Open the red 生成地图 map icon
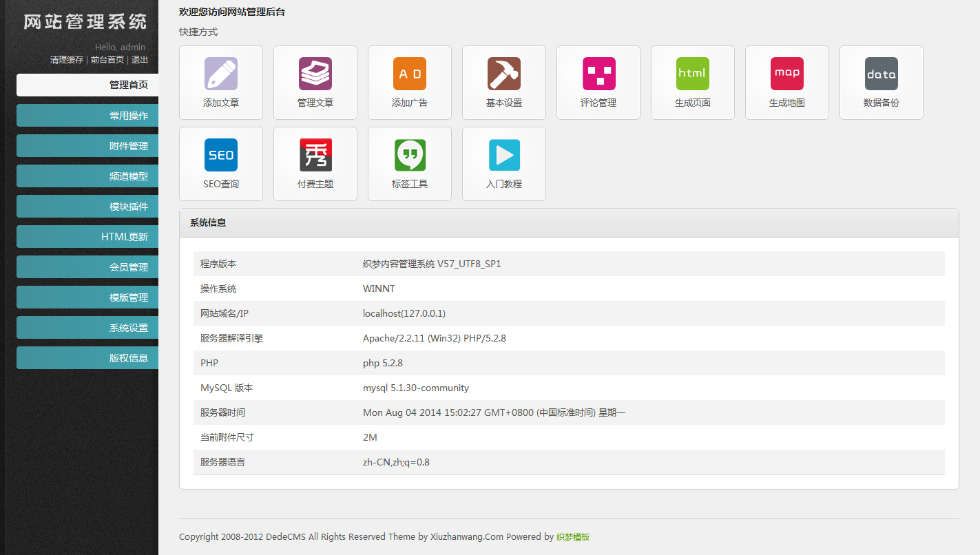This screenshot has height=555, width=980. coord(787,74)
